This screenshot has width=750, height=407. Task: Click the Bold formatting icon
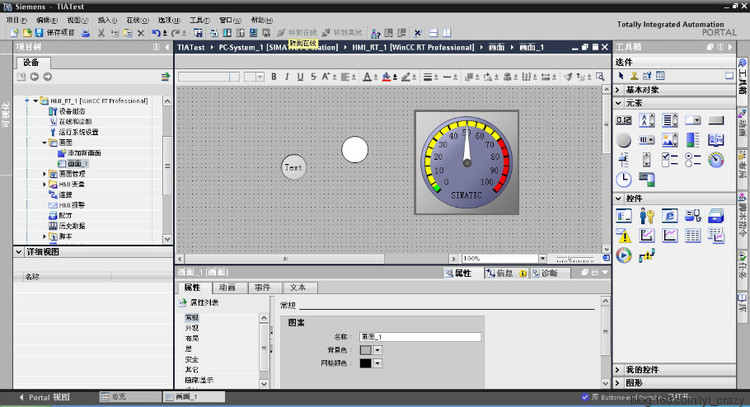pos(275,76)
